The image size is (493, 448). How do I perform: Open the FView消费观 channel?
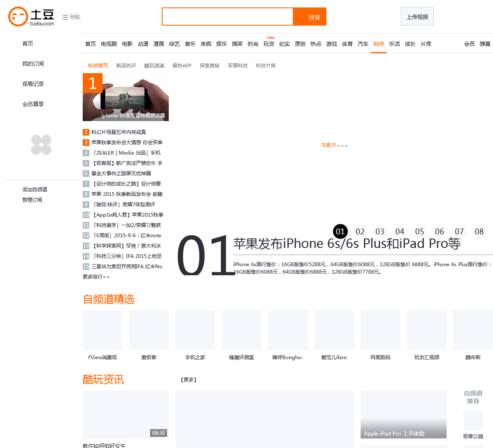coord(103,330)
